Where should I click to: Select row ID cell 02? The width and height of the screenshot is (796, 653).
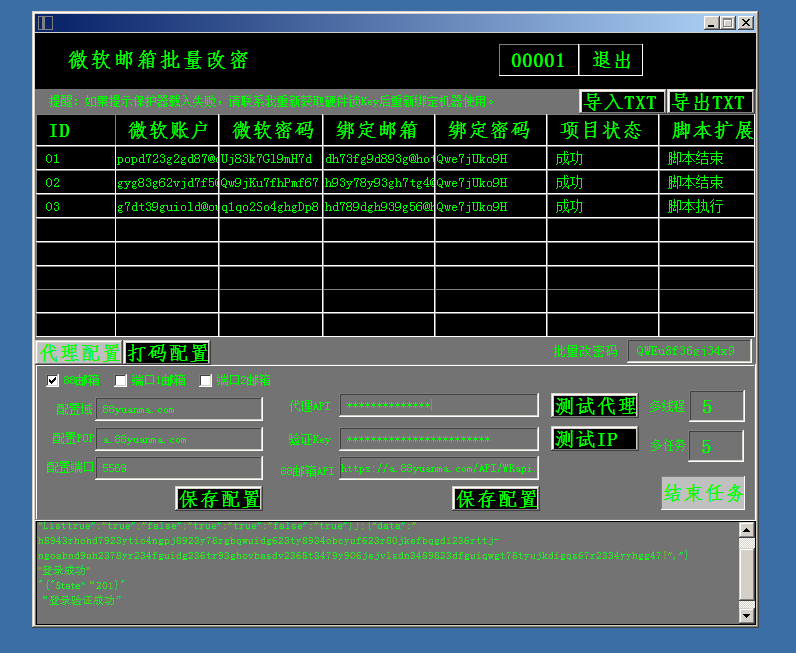[x=76, y=183]
